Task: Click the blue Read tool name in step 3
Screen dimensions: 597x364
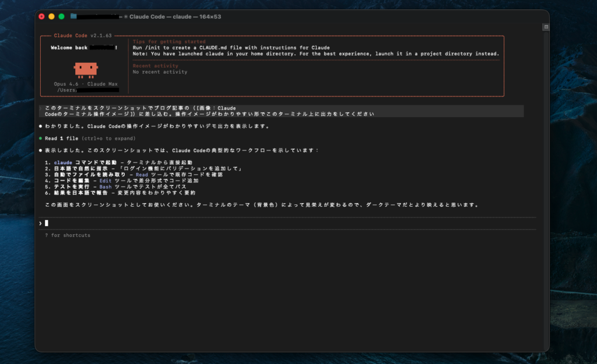Action: coord(142,175)
